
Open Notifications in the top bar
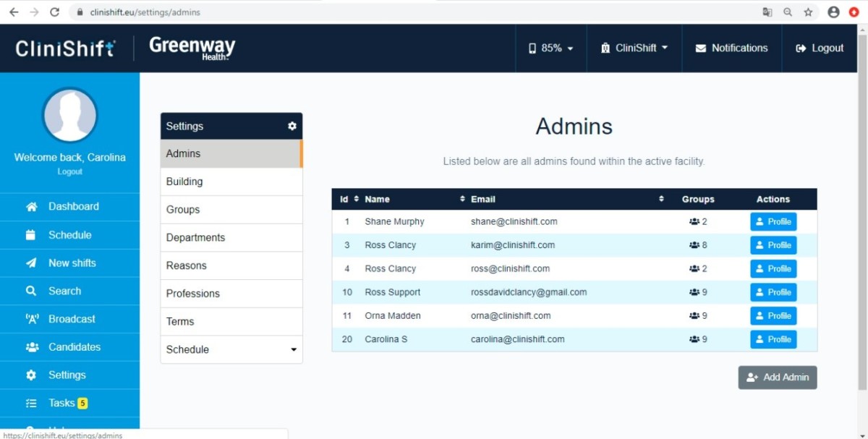pyautogui.click(x=731, y=48)
